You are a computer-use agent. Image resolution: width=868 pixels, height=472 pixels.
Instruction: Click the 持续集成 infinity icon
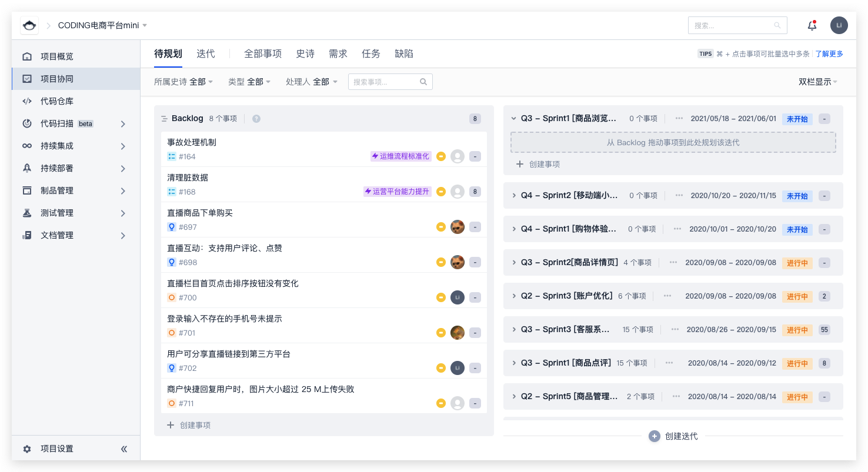click(x=27, y=146)
